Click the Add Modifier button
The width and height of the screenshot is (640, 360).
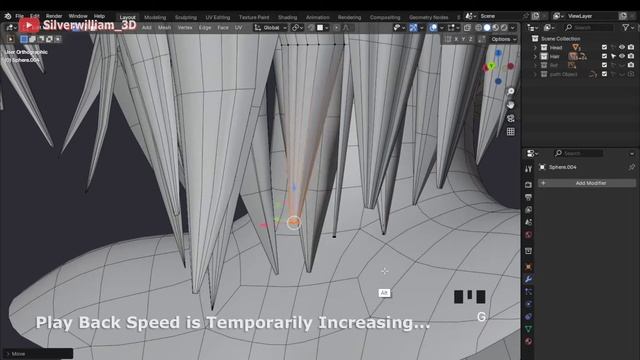[586, 183]
